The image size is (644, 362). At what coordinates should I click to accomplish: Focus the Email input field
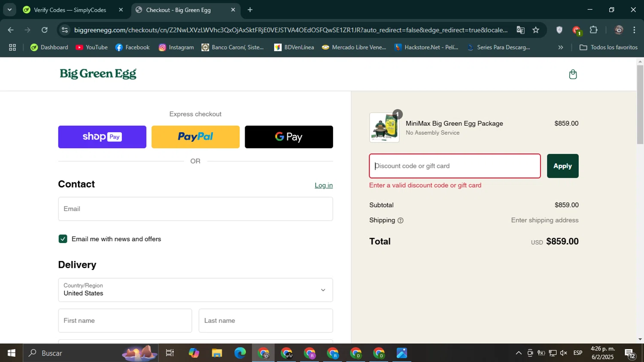(195, 209)
